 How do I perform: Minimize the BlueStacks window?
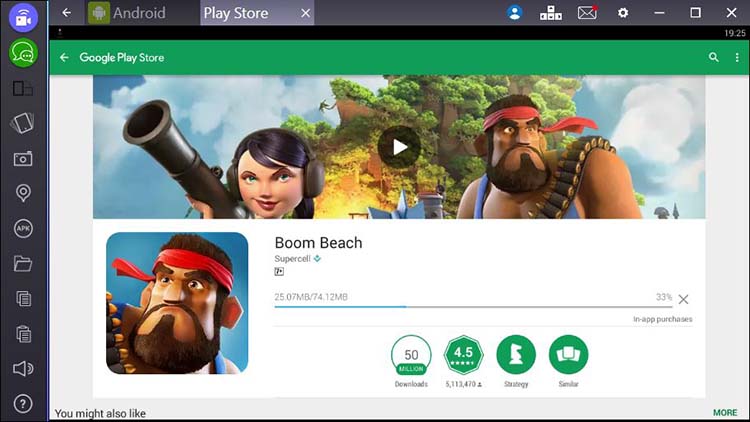[x=659, y=13]
